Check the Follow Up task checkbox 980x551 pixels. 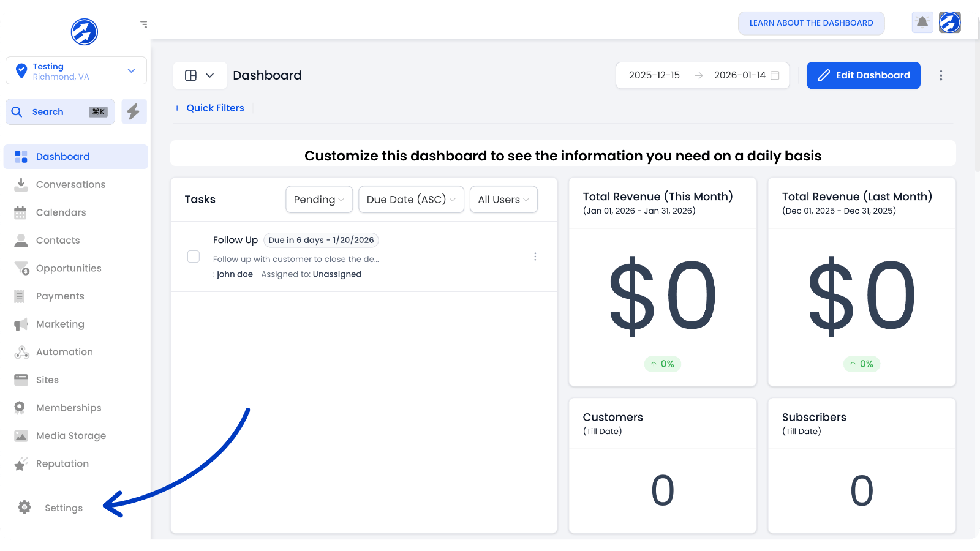(194, 257)
